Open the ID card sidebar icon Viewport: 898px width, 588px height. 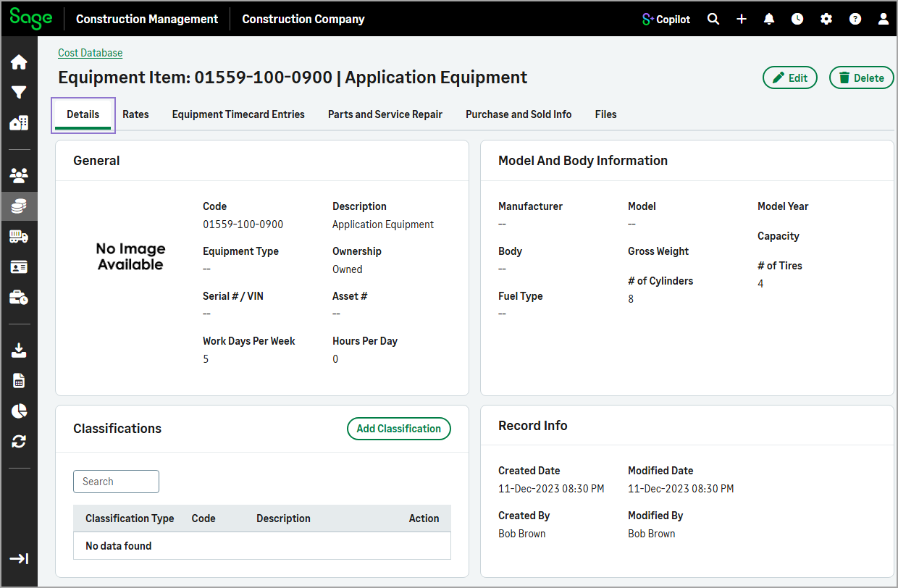pyautogui.click(x=19, y=267)
